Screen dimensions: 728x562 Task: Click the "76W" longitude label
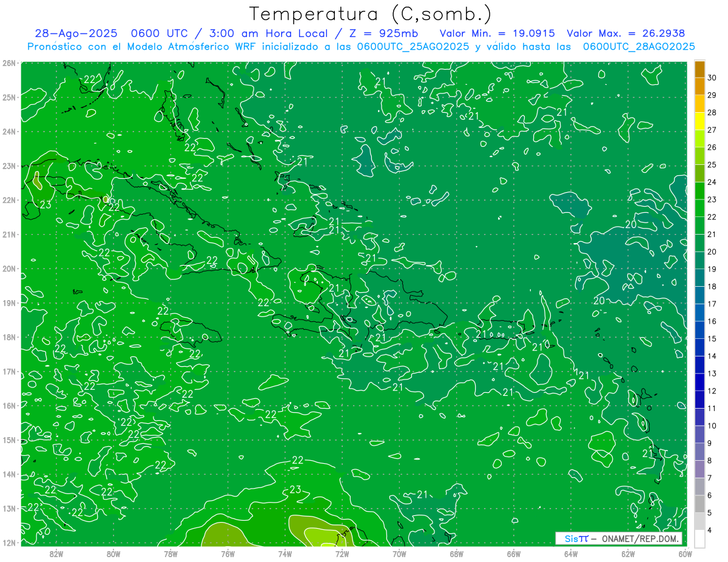click(227, 553)
